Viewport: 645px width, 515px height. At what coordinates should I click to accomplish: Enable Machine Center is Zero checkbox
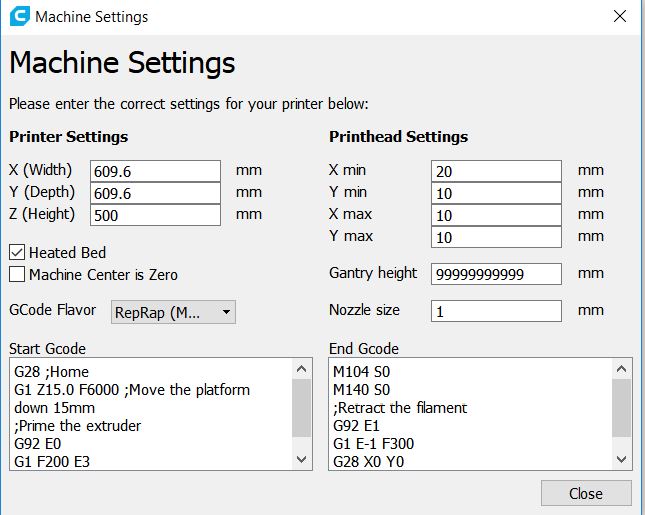coord(17,274)
